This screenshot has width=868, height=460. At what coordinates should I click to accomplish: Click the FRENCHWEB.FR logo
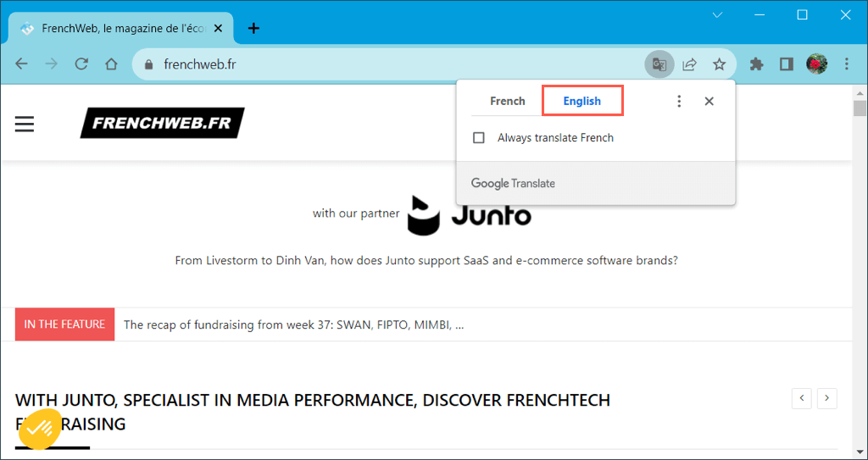tap(162, 123)
